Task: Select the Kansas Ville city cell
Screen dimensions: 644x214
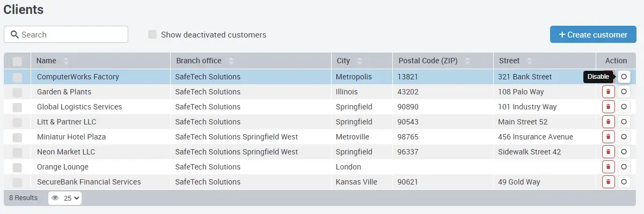Action: 356,182
